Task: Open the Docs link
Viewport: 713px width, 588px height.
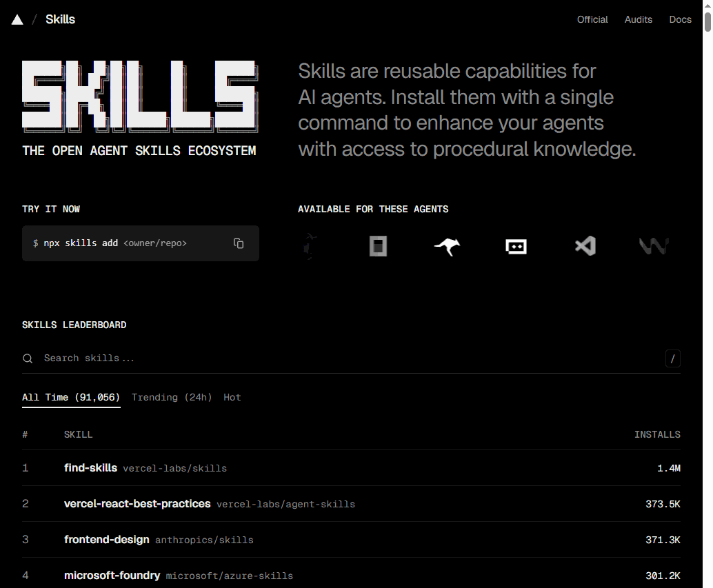Action: 680,19
